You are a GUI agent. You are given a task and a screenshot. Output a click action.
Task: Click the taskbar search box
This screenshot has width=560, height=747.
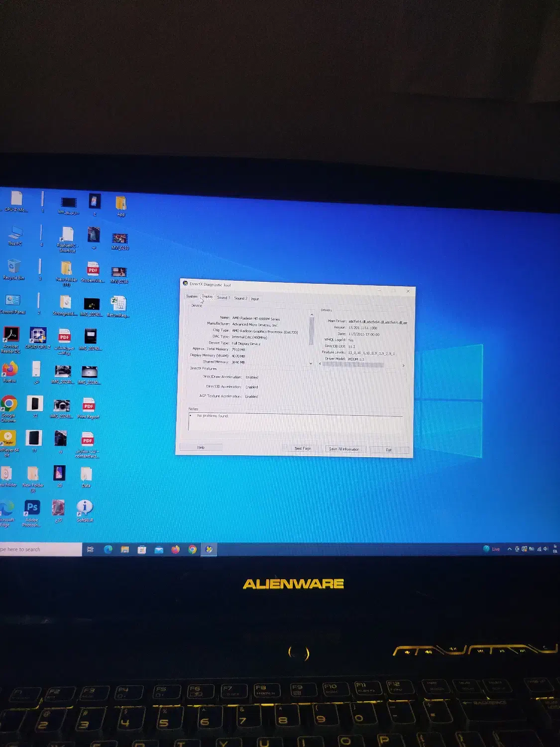click(40, 549)
